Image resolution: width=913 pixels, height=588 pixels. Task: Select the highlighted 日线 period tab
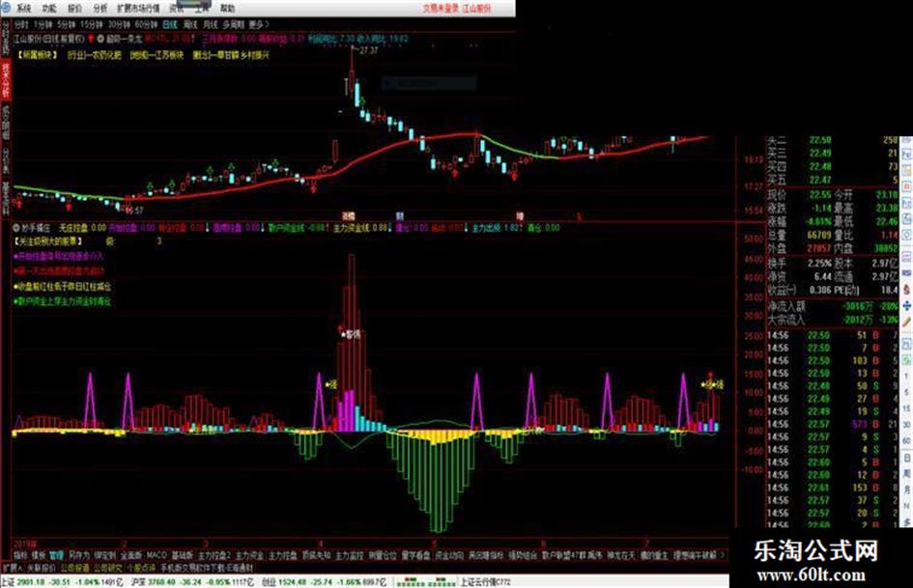point(169,24)
